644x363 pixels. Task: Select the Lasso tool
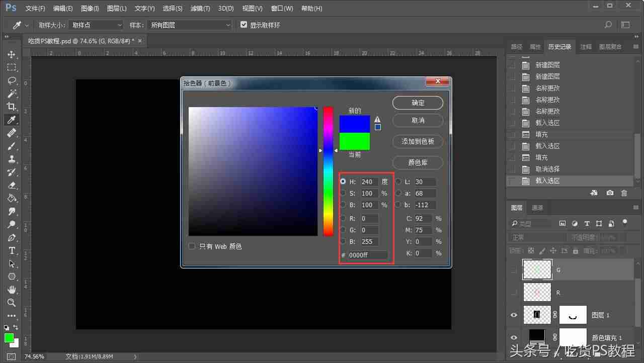12,80
